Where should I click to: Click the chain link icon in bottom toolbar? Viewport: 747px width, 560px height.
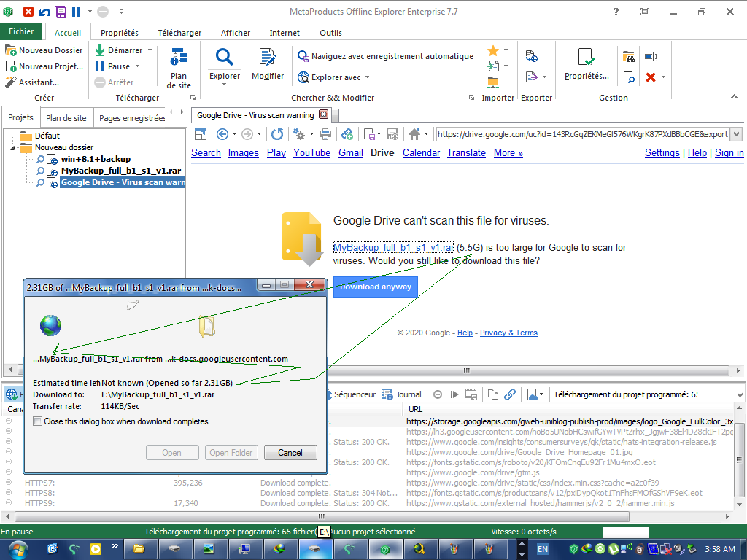point(510,394)
